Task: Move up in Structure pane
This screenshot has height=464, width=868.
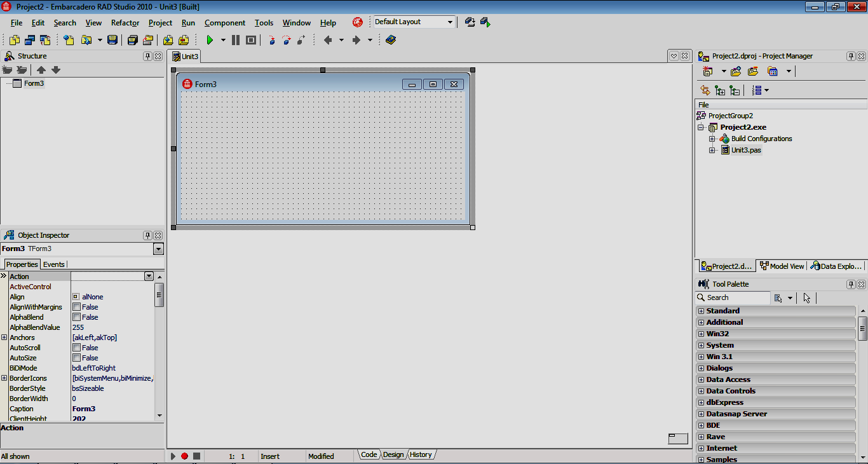Action: (x=41, y=70)
